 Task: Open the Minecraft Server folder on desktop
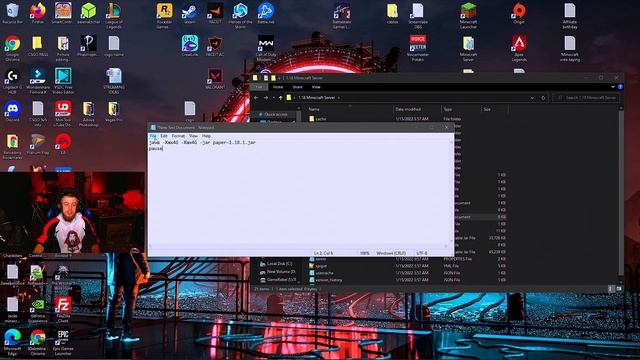point(468,48)
